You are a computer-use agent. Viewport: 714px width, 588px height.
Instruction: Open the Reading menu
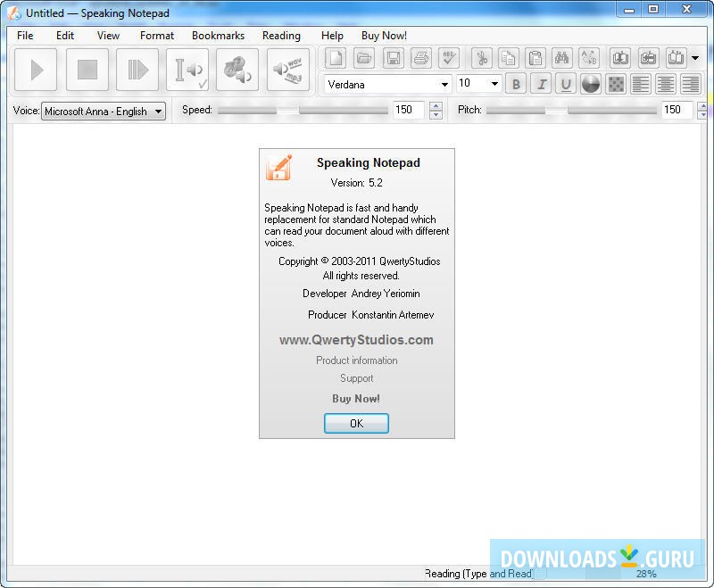(x=281, y=36)
